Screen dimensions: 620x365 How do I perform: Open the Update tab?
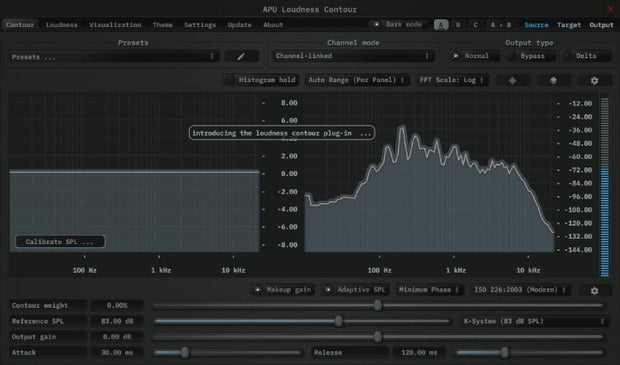[239, 25]
